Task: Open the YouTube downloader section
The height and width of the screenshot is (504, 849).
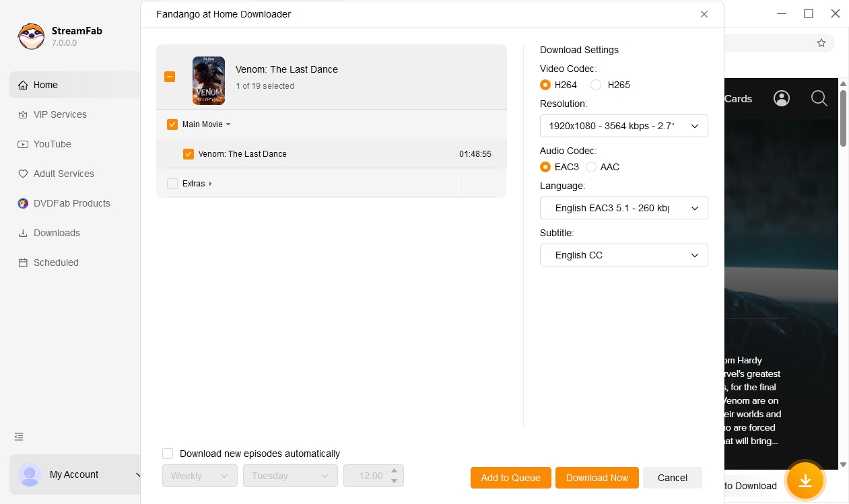Action: [x=53, y=144]
